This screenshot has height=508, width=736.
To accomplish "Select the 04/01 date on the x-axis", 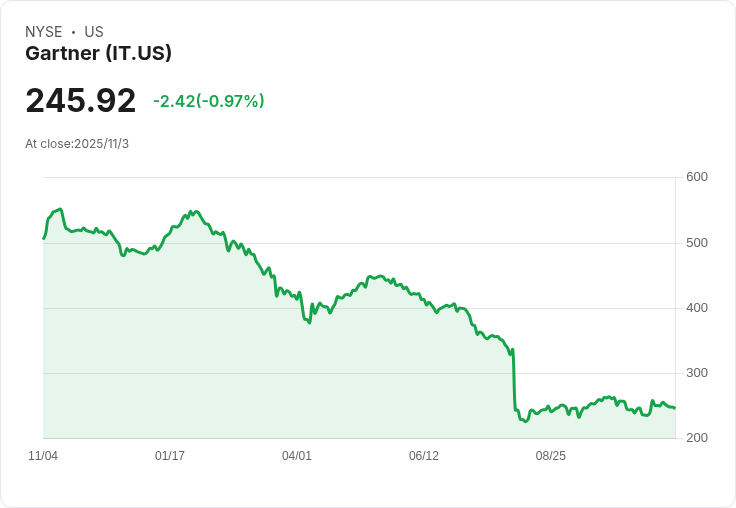I will (x=297, y=456).
